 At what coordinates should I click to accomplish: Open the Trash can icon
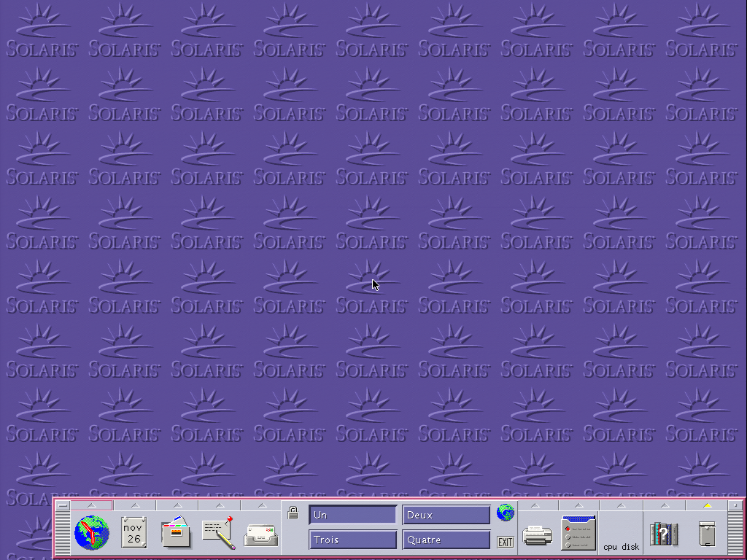pos(707,534)
